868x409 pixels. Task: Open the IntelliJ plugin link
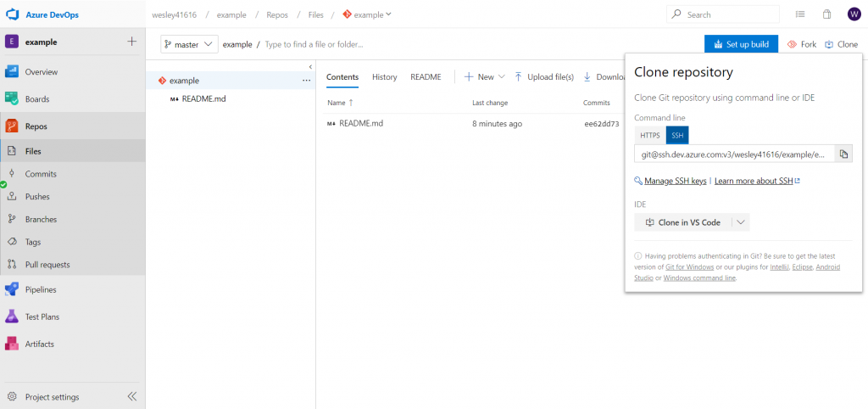coord(779,267)
